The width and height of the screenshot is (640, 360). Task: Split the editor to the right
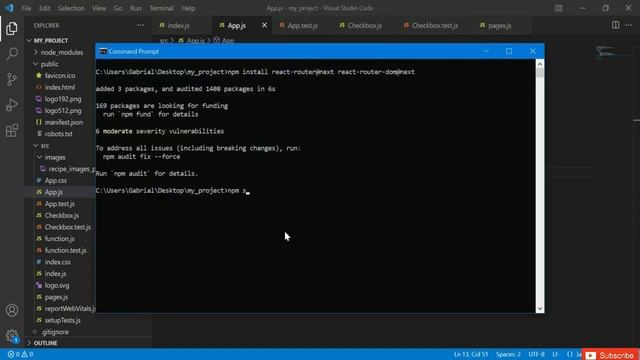pos(616,25)
